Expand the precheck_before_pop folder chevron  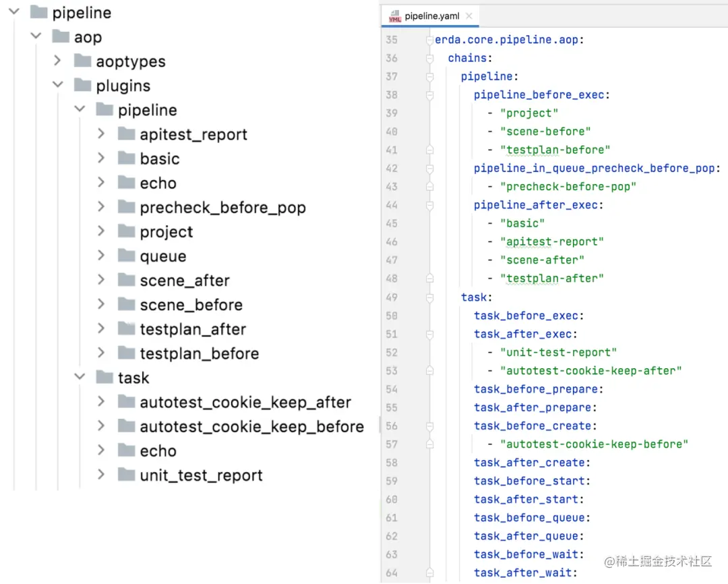coord(101,206)
